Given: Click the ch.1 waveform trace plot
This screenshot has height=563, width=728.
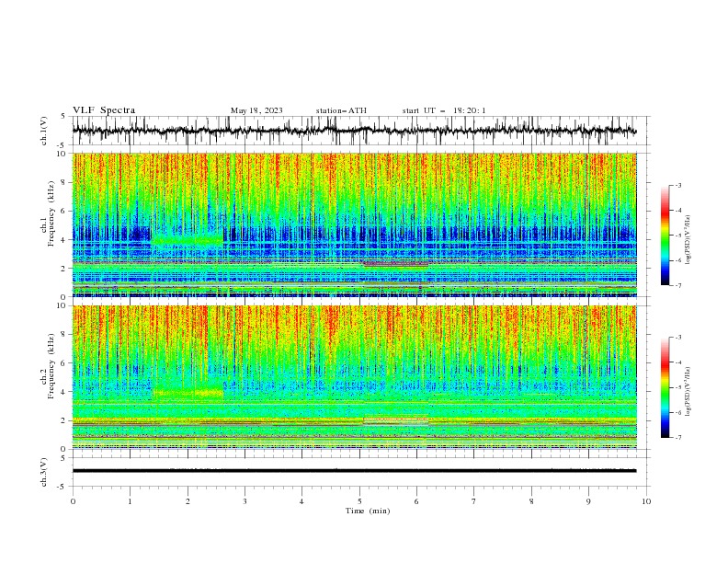Looking at the screenshot, I should point(354,131).
